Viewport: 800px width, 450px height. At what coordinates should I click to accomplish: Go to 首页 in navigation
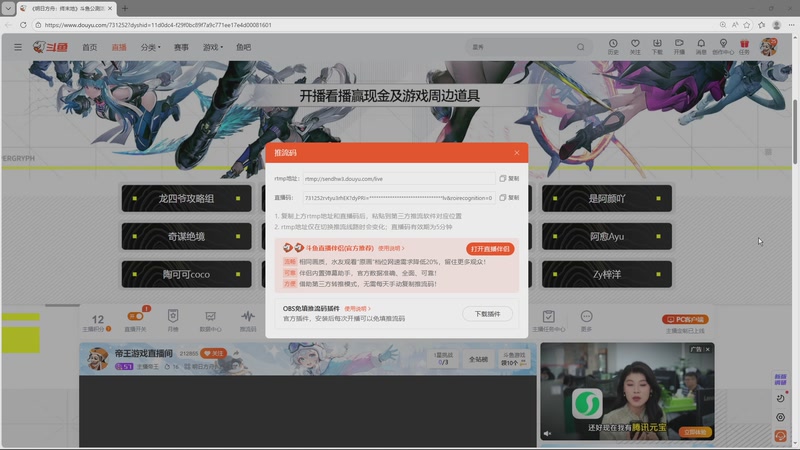tap(89, 47)
